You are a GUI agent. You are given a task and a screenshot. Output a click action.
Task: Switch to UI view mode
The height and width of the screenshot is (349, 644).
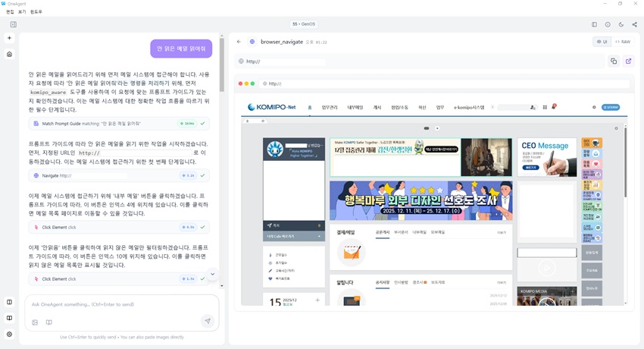click(602, 42)
